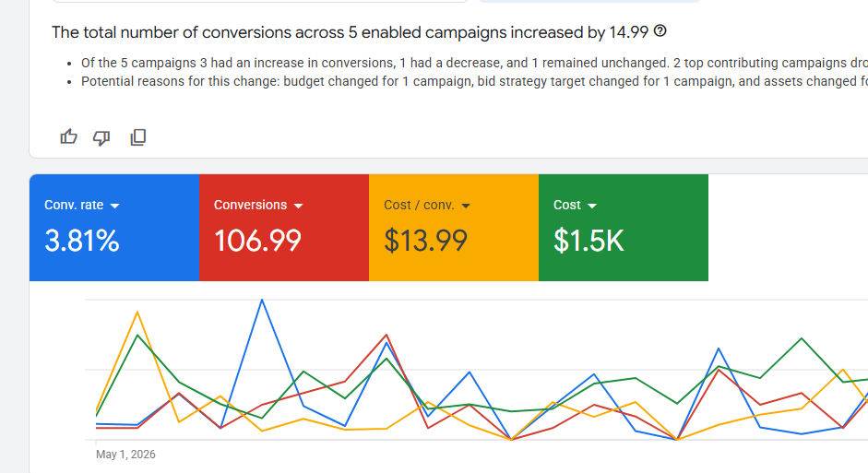The image size is (868, 473).
Task: Select the 106.99 value on red card
Action: pos(257,241)
